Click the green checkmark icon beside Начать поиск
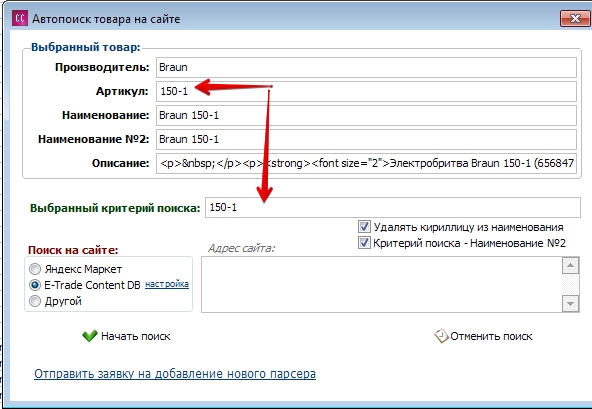Image resolution: width=592 pixels, height=409 pixels. [x=90, y=336]
